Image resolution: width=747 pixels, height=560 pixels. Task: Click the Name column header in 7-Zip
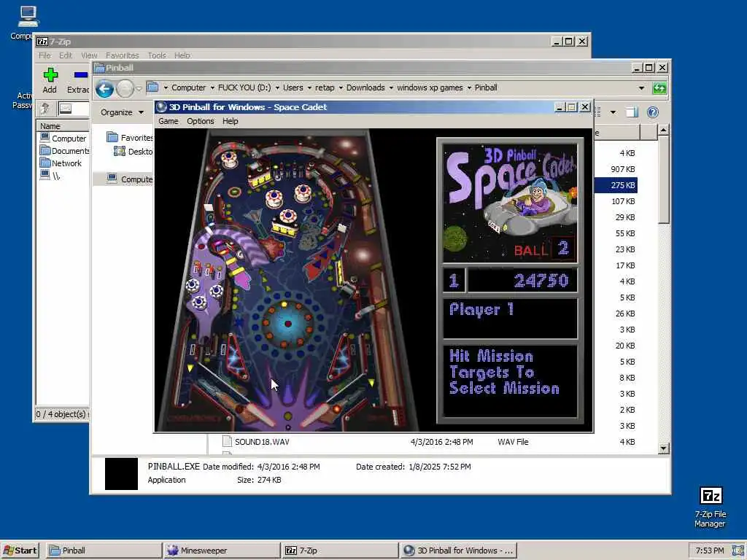[x=63, y=126]
